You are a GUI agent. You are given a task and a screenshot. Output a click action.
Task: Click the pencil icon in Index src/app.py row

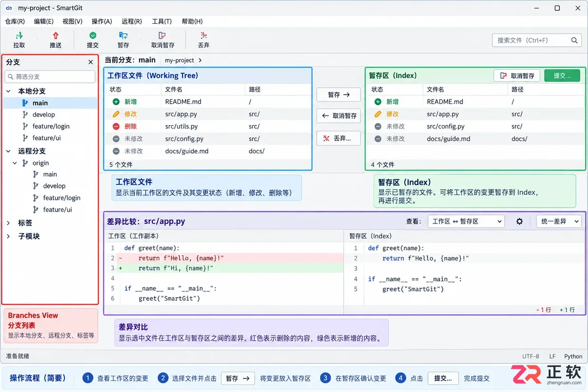point(378,114)
